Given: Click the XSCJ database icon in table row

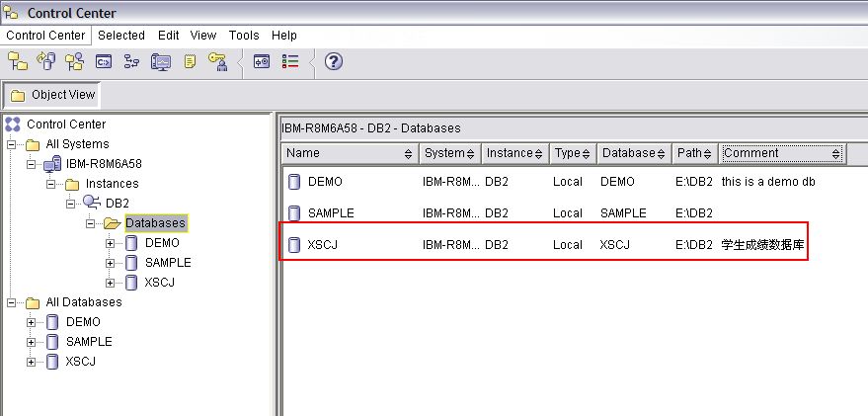Looking at the screenshot, I should pos(294,245).
